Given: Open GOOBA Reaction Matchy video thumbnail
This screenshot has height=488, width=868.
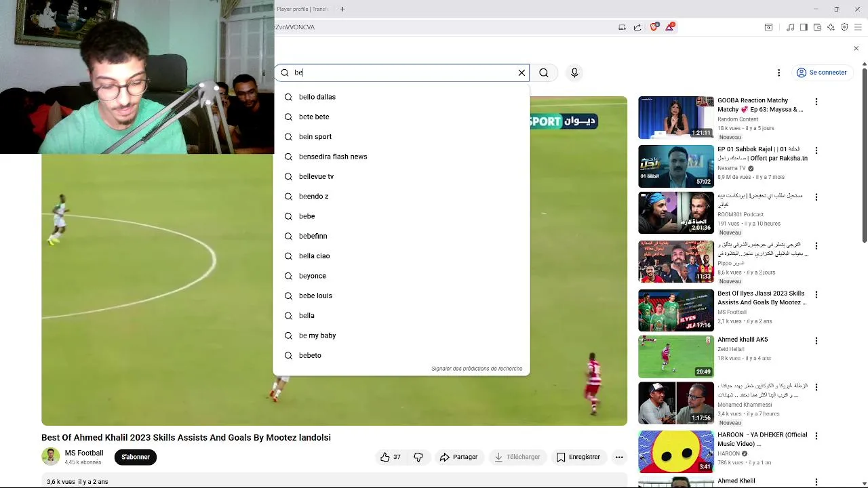Looking at the screenshot, I should pyautogui.click(x=676, y=117).
